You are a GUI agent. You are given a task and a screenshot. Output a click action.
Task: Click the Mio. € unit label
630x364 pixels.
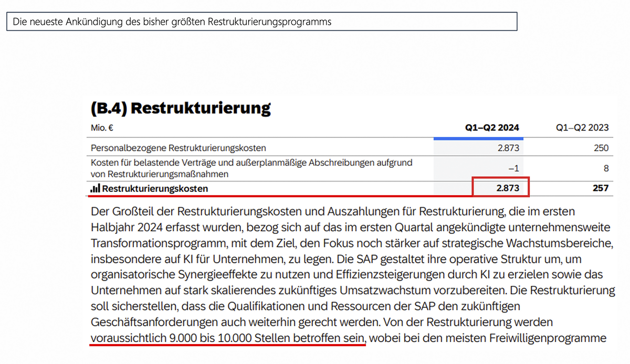click(x=102, y=127)
